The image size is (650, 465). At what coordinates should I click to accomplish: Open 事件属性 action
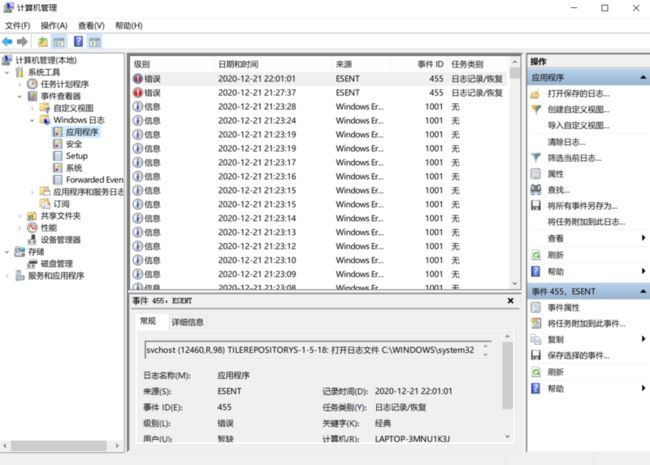tap(563, 308)
